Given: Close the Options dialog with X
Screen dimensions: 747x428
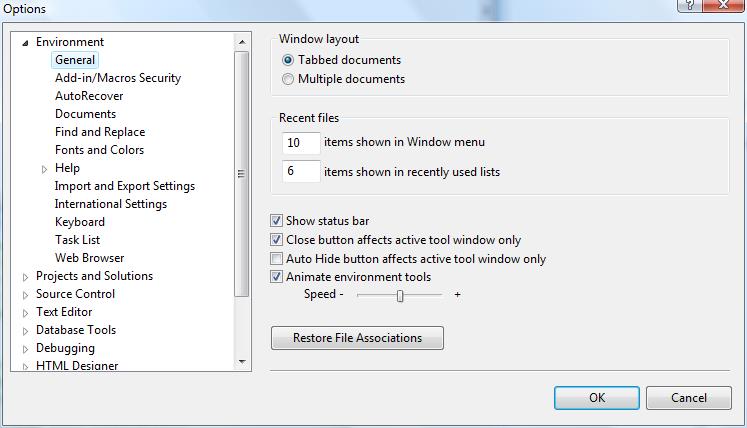Looking at the screenshot, I should 722,5.
